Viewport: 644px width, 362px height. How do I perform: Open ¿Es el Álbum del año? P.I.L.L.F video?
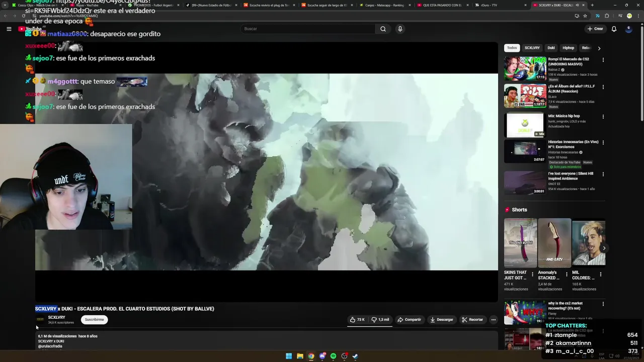point(525,96)
